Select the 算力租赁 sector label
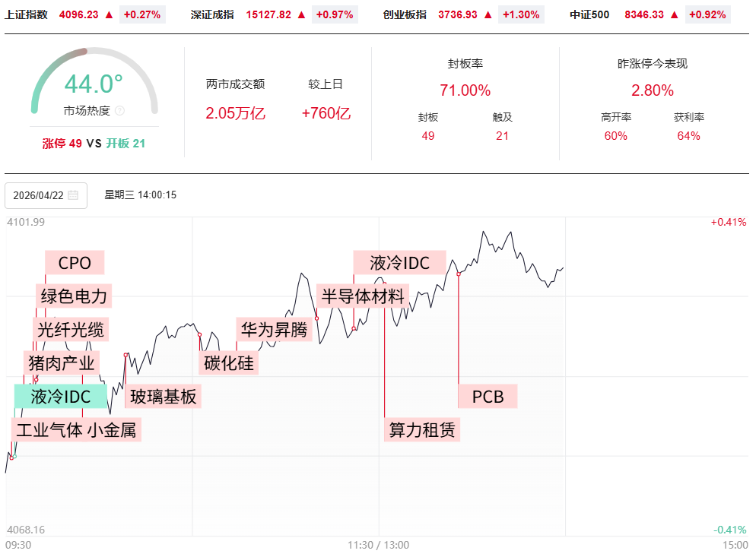The width and height of the screenshot is (756, 557). click(x=422, y=429)
